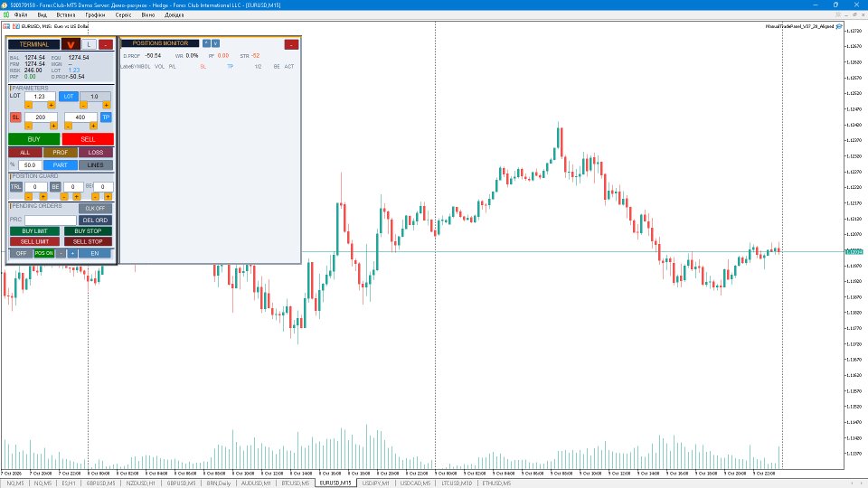
Task: Click the DEL ORD button
Action: (x=95, y=221)
